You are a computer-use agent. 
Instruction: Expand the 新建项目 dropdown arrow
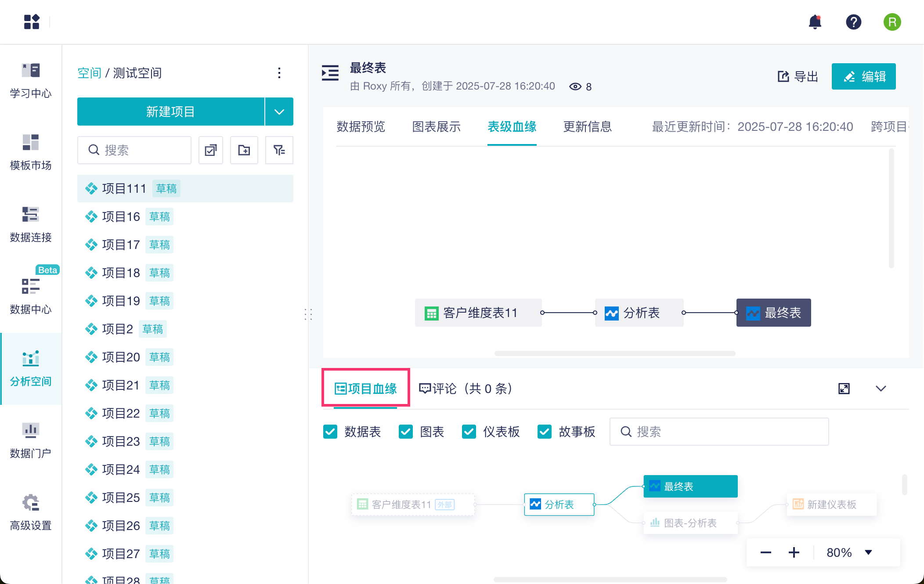279,112
